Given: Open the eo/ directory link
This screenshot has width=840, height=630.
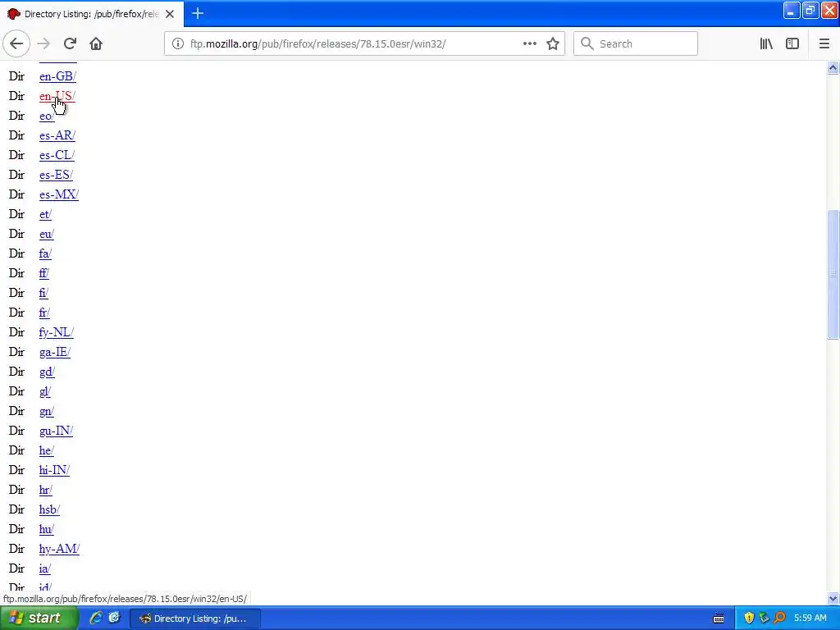Looking at the screenshot, I should 47,116.
